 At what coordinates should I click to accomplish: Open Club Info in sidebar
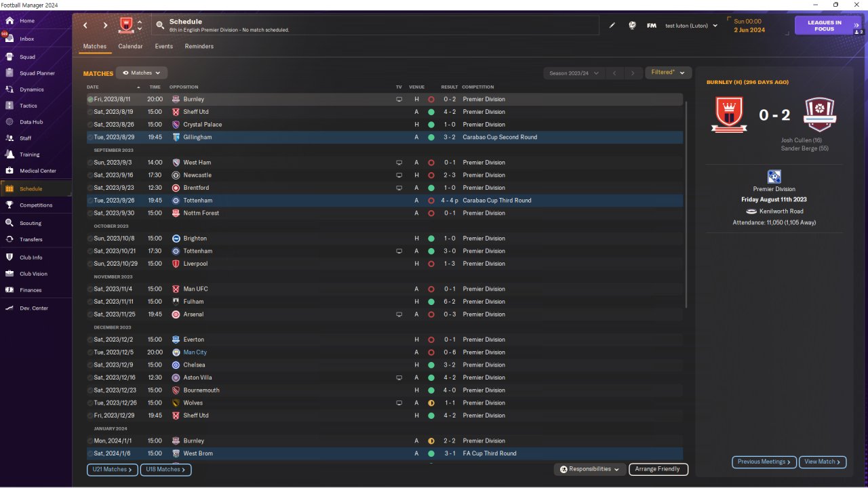31,258
